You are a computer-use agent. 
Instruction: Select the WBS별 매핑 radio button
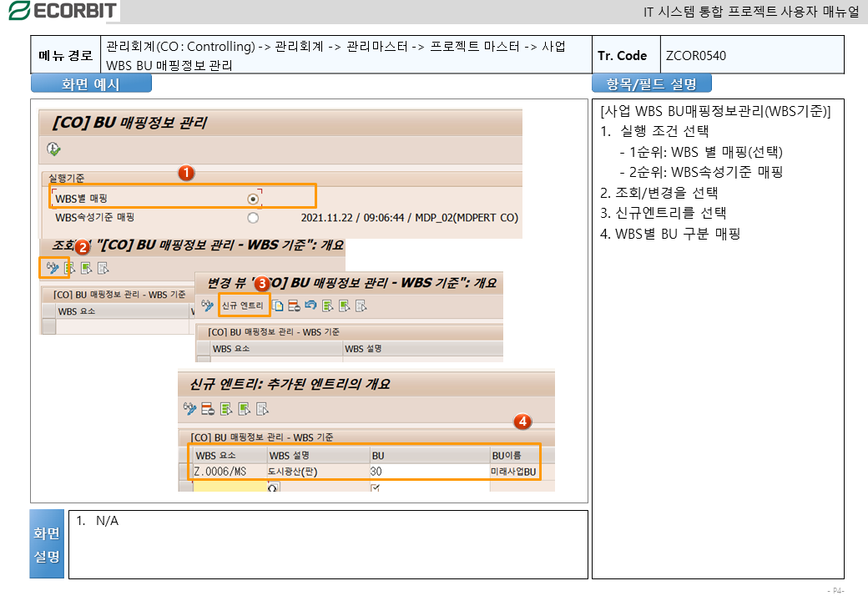pyautogui.click(x=253, y=198)
